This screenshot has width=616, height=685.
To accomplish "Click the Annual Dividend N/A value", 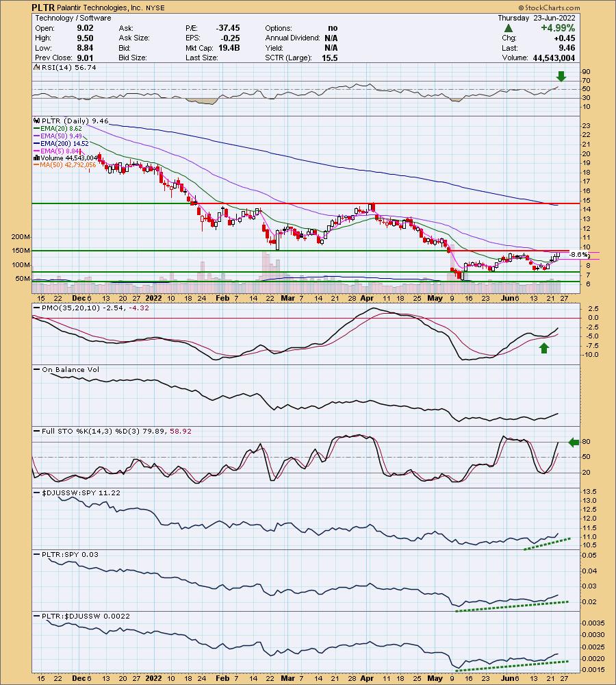I will (331, 38).
